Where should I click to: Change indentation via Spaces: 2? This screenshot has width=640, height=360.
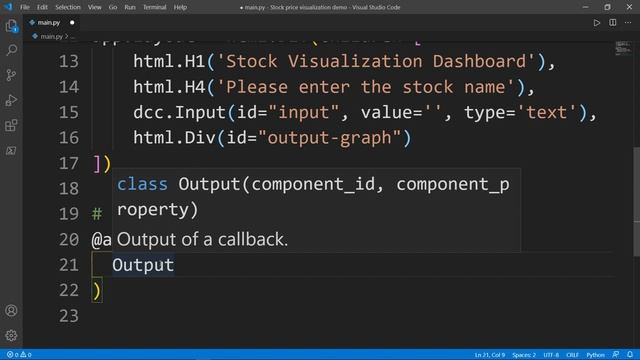point(524,355)
